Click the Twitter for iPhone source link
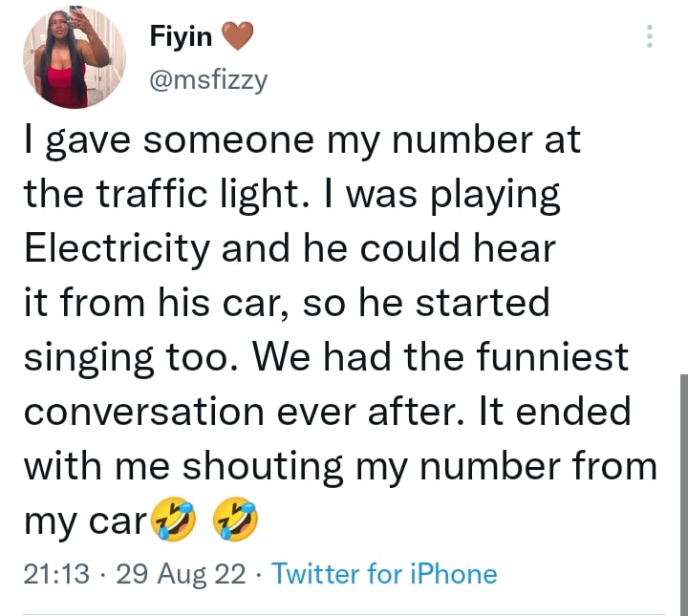The image size is (688, 616). (x=384, y=574)
